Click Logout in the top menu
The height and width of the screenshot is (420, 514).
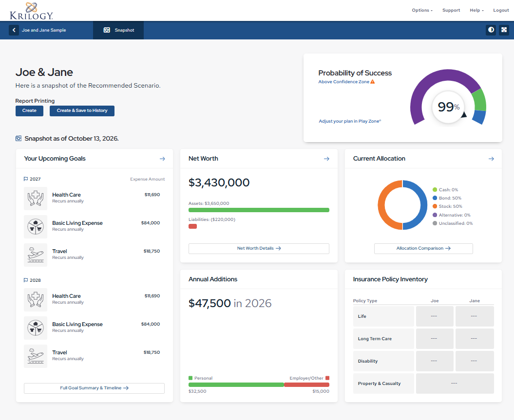pos(501,10)
